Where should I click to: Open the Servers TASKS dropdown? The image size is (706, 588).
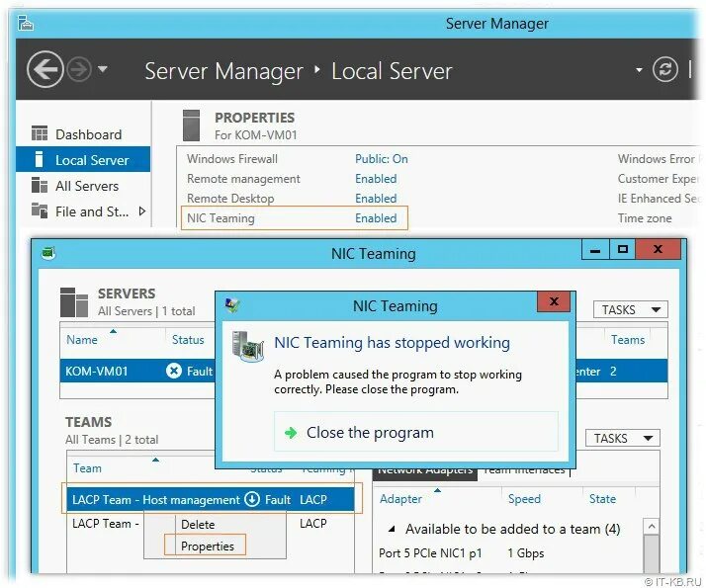coord(631,309)
